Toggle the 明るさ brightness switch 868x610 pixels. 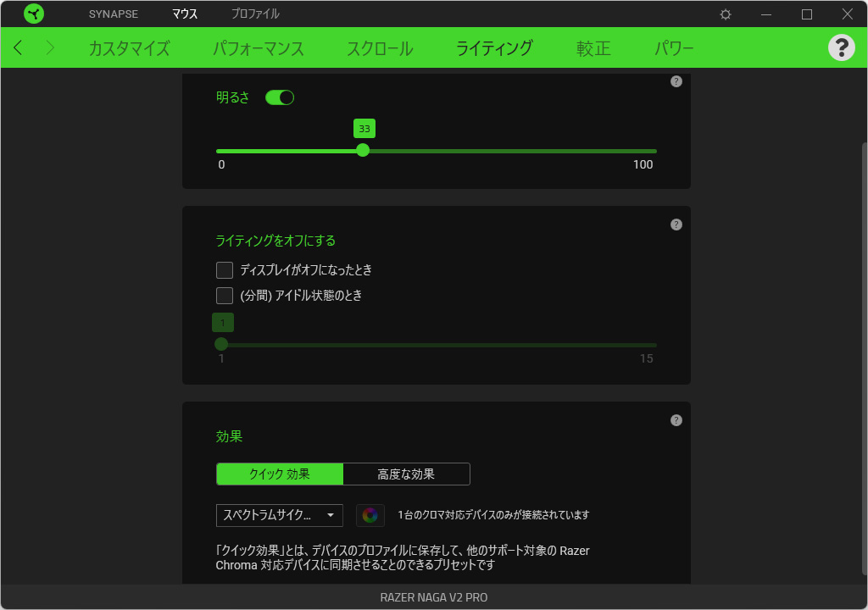(280, 97)
